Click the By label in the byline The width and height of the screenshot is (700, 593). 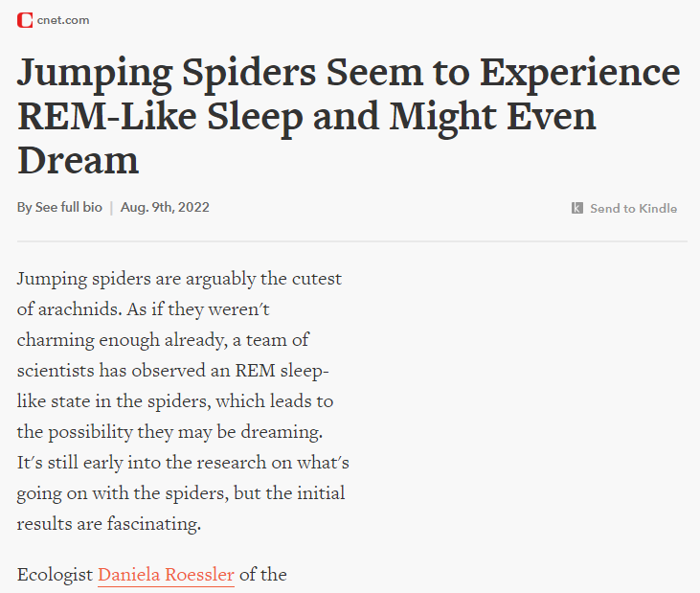tap(24, 208)
